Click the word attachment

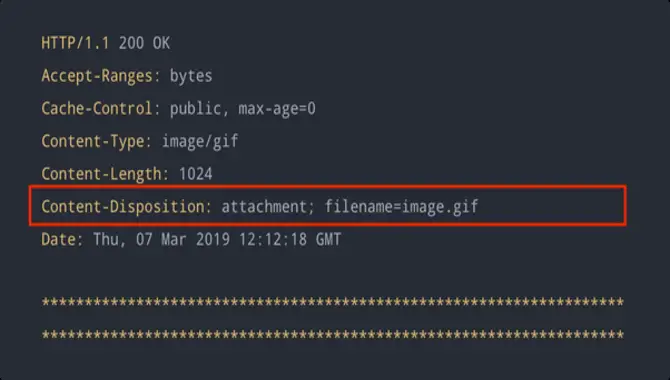(x=264, y=206)
